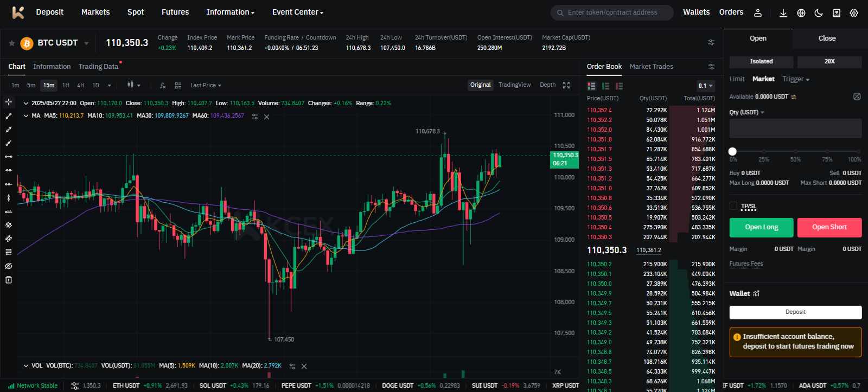Click the Open Short button
This screenshot has height=392, width=868.
(829, 227)
